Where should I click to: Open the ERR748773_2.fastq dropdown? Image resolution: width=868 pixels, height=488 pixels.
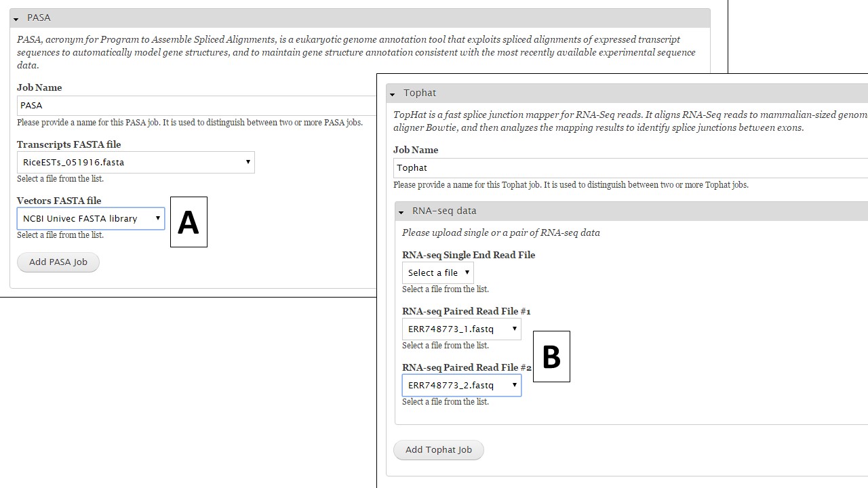(x=462, y=386)
